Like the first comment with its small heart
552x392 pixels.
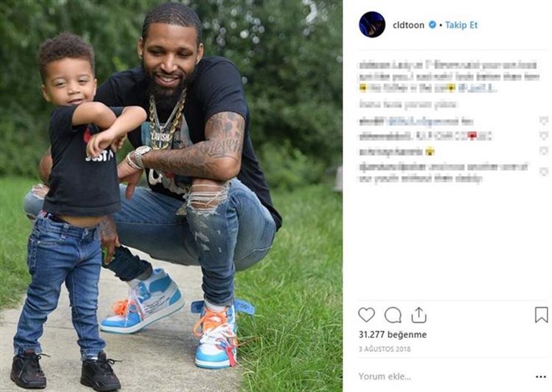[x=544, y=121]
